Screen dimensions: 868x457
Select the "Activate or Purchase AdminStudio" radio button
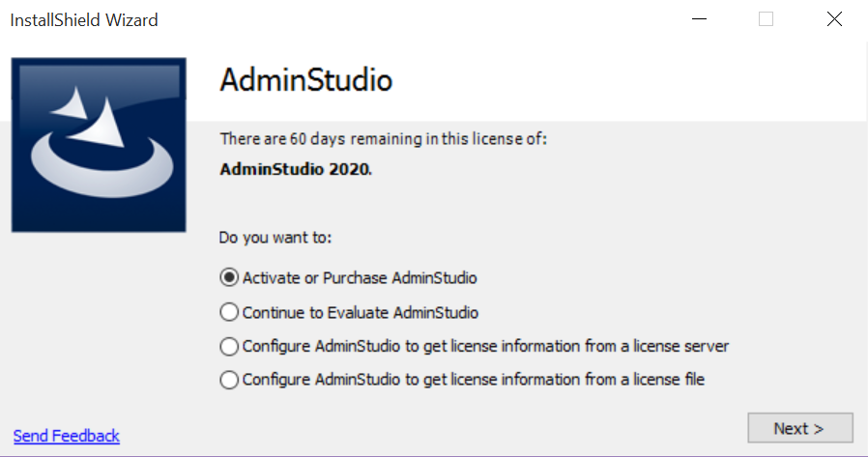229,278
